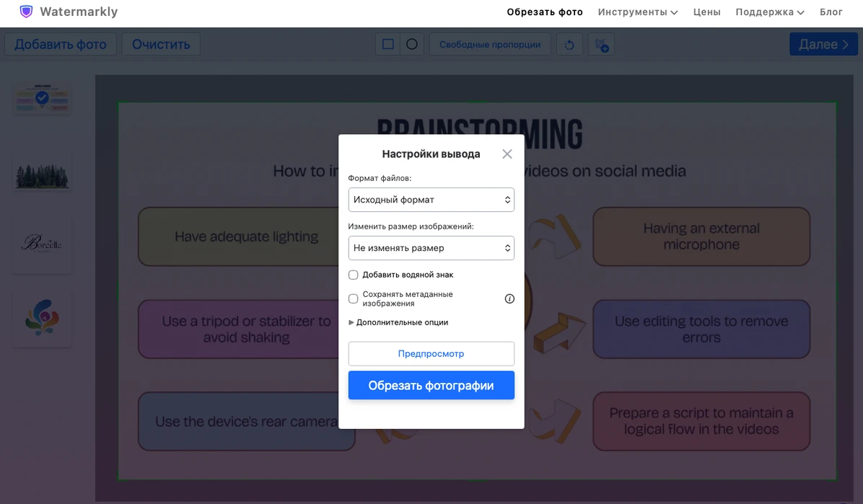
Task: Select the circle crop shape icon
Action: (x=412, y=44)
